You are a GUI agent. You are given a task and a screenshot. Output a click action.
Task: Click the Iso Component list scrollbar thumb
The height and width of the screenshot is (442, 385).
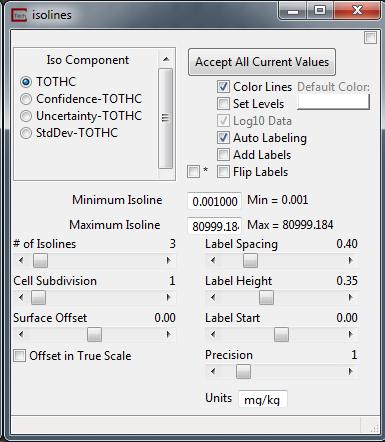(x=165, y=118)
